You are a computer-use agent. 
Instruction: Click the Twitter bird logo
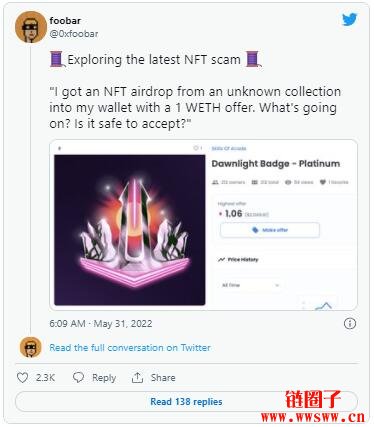click(349, 19)
